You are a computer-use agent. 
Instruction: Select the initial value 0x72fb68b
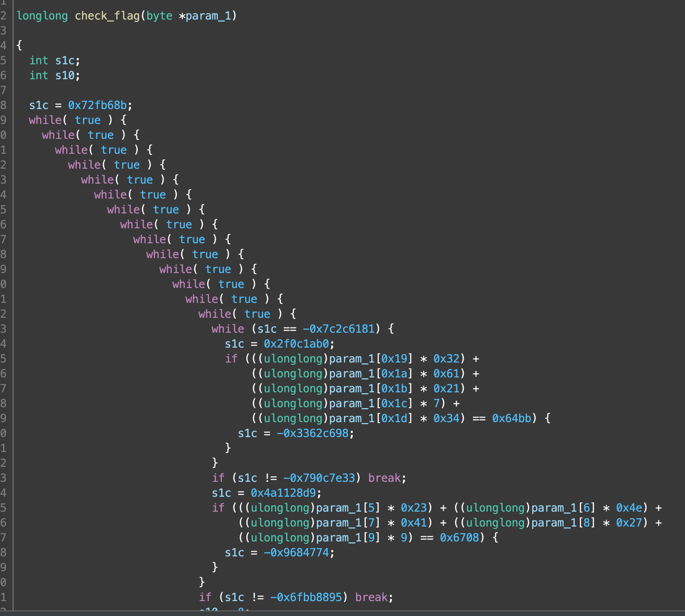pos(97,105)
